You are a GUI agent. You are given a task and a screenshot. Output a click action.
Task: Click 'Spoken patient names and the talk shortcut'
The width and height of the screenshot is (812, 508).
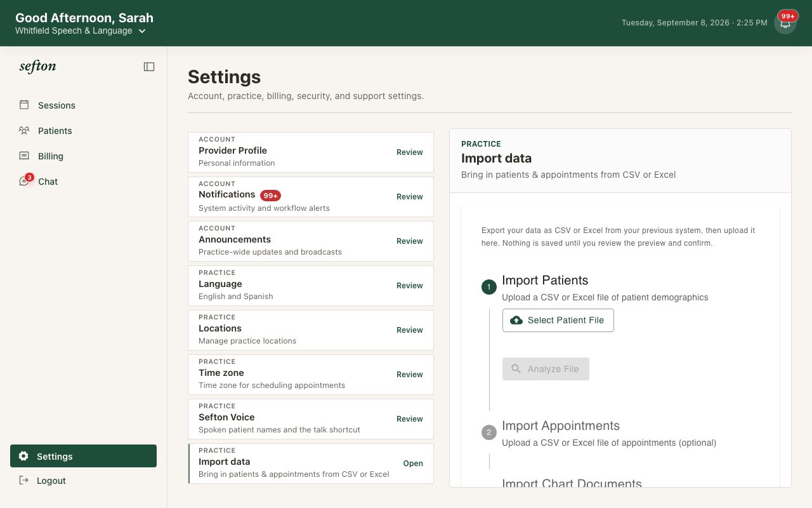coord(279,430)
